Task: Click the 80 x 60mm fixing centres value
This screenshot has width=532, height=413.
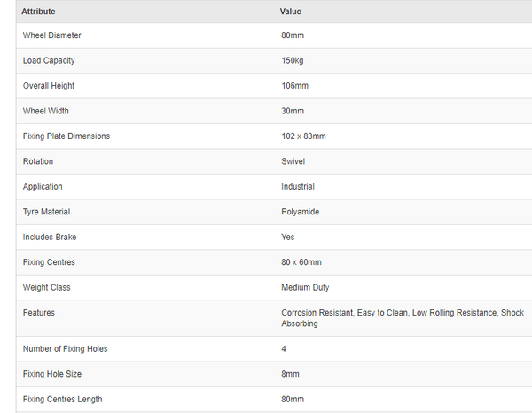Action: pos(301,262)
